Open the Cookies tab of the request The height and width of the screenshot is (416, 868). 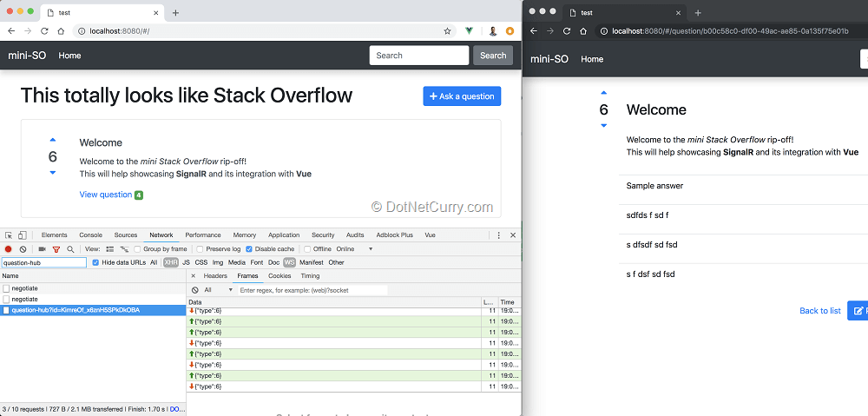[x=279, y=276]
